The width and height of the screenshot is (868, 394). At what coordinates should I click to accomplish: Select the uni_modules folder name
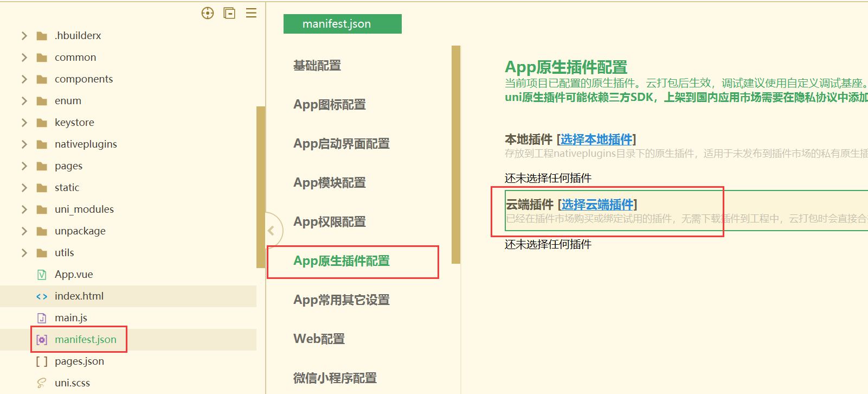coord(84,209)
